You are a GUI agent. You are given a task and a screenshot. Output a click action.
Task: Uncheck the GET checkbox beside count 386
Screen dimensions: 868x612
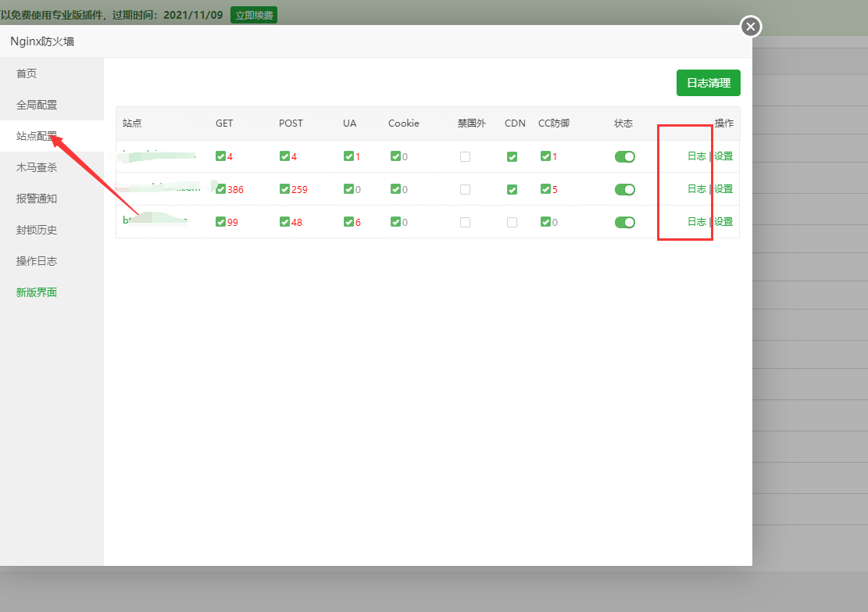click(x=221, y=189)
